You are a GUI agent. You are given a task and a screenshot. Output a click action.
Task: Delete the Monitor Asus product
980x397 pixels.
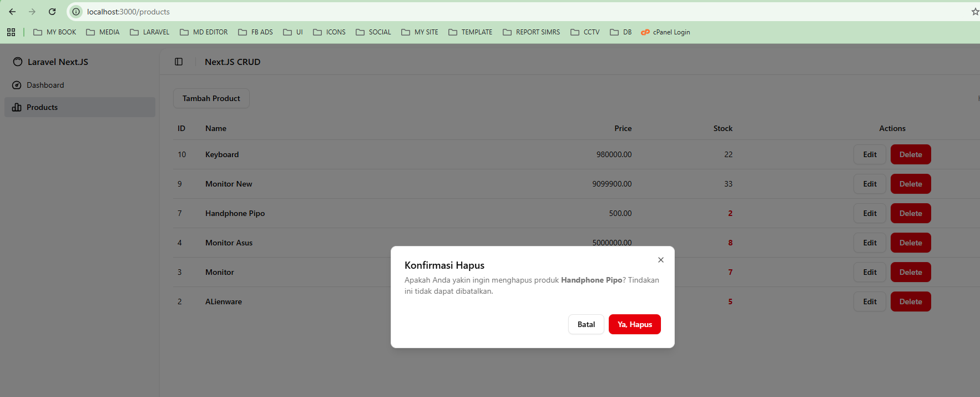tap(911, 243)
